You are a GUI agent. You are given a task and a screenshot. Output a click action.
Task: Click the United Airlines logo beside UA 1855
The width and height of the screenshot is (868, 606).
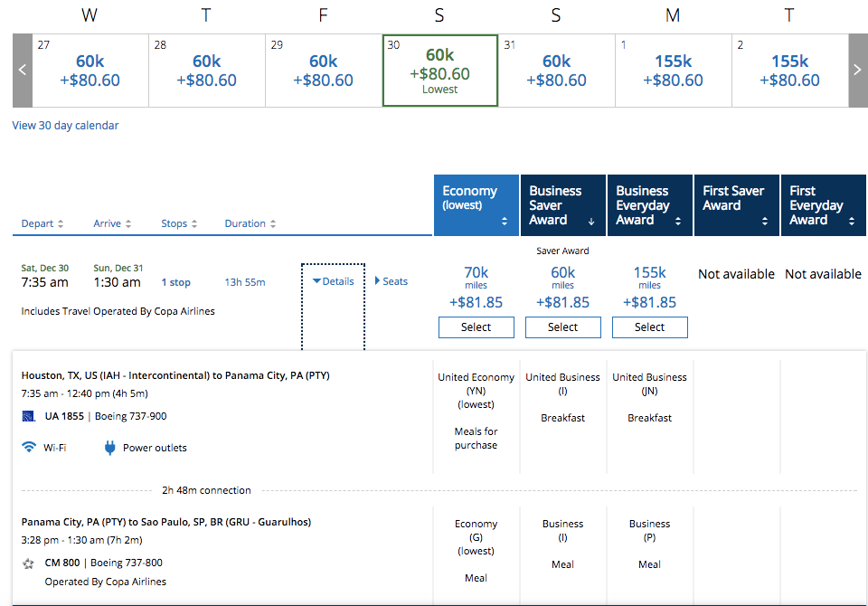[29, 416]
